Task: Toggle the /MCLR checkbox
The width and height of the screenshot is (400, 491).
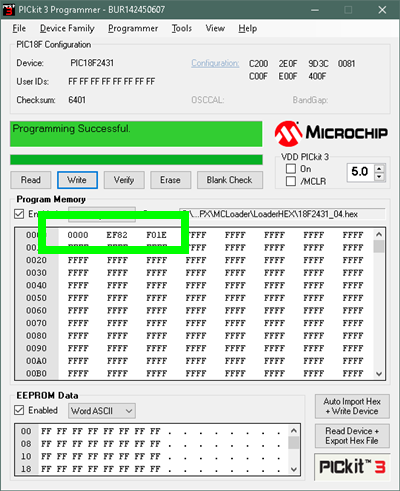Action: pyautogui.click(x=291, y=181)
